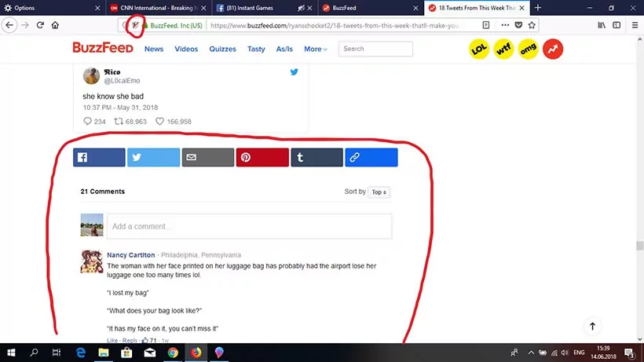The width and height of the screenshot is (644, 362).
Task: Open the Windows notification center
Action: 629,353
